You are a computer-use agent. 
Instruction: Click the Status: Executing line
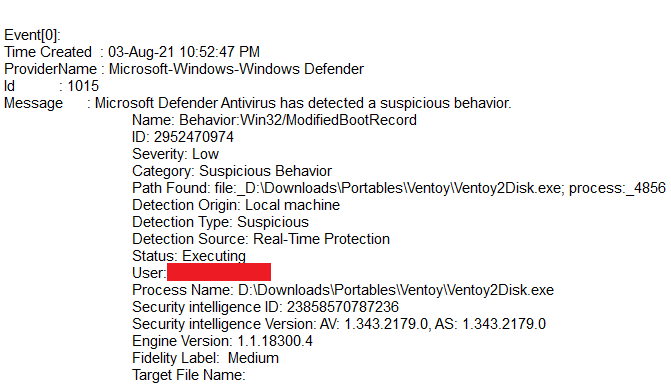[189, 256]
